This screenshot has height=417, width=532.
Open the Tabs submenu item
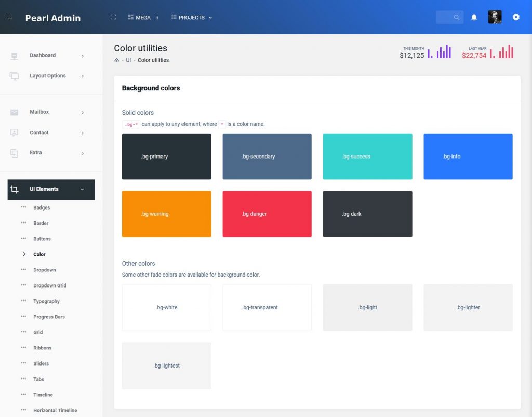click(x=38, y=380)
